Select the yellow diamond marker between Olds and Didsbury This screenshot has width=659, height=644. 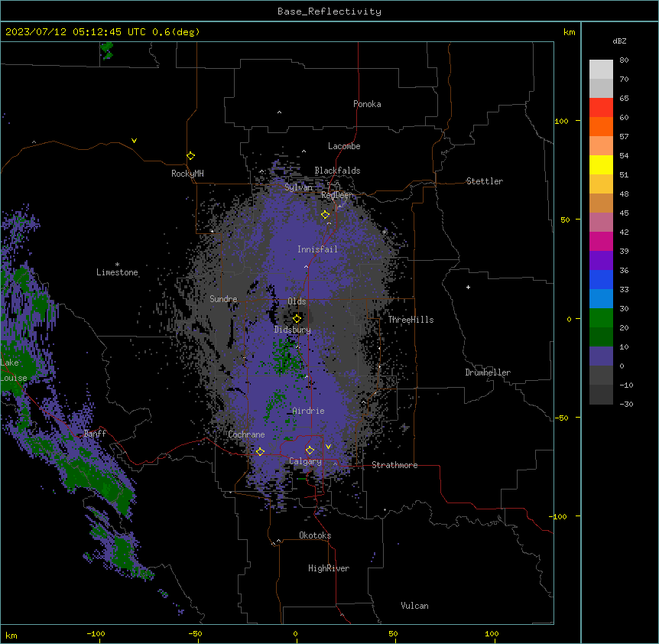[x=297, y=319]
